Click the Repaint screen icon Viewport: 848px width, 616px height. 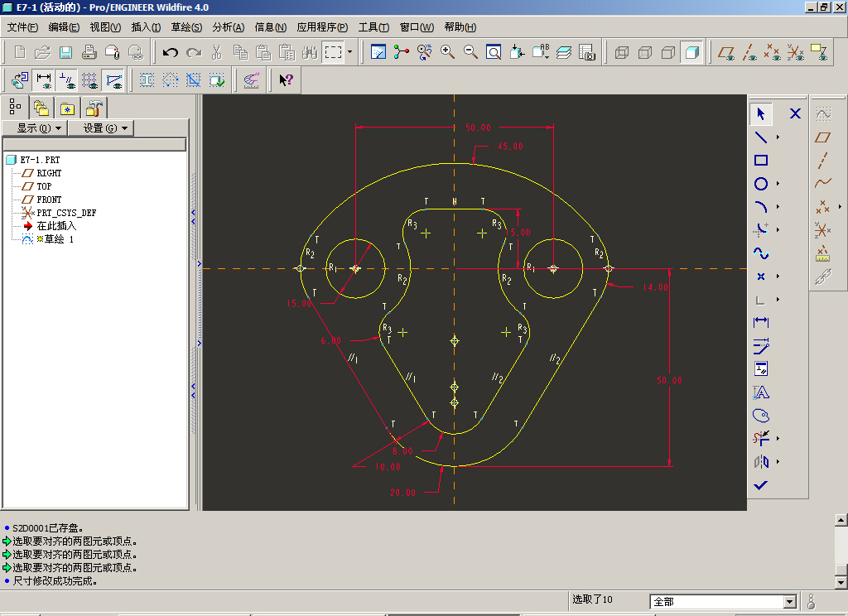click(x=378, y=52)
